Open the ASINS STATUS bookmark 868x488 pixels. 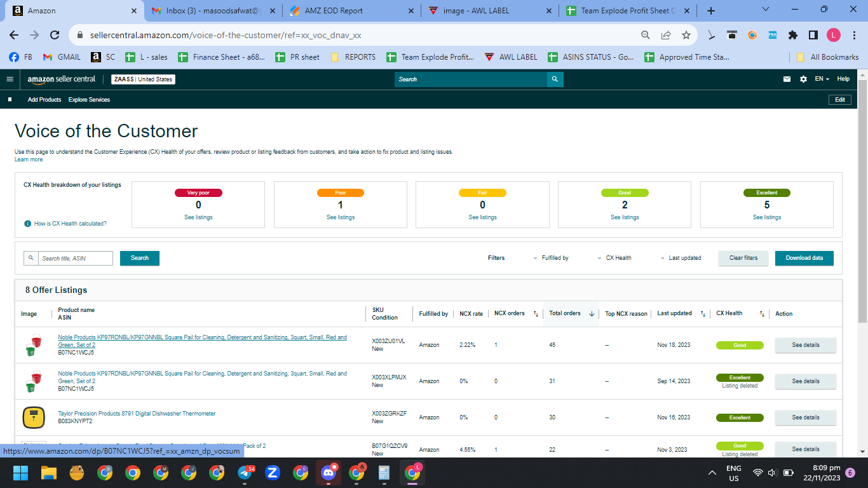coord(590,57)
